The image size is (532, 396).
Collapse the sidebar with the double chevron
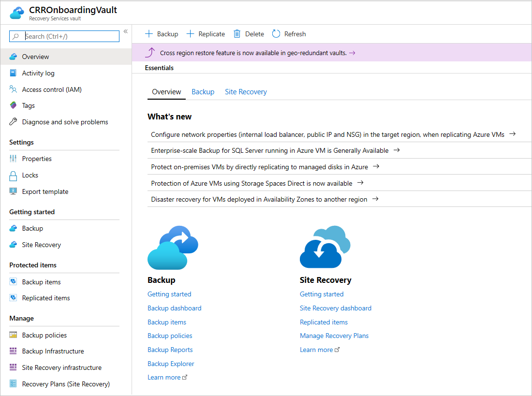point(125,31)
